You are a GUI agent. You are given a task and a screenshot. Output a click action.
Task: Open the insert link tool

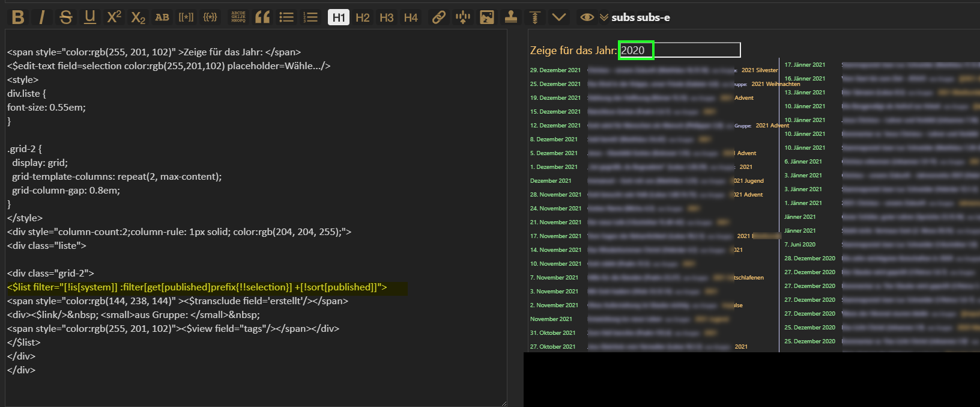(x=439, y=17)
